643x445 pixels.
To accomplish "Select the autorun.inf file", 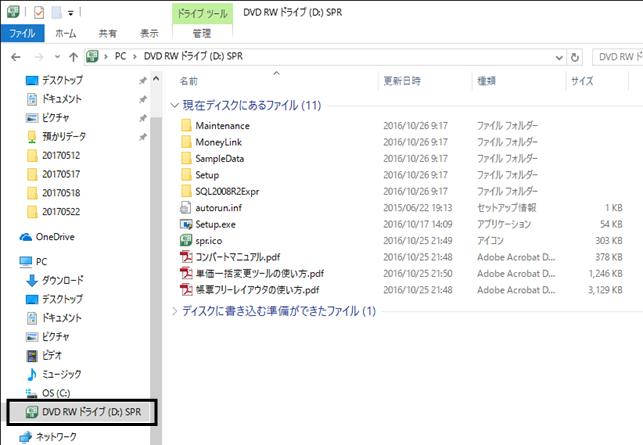I will pos(219,208).
